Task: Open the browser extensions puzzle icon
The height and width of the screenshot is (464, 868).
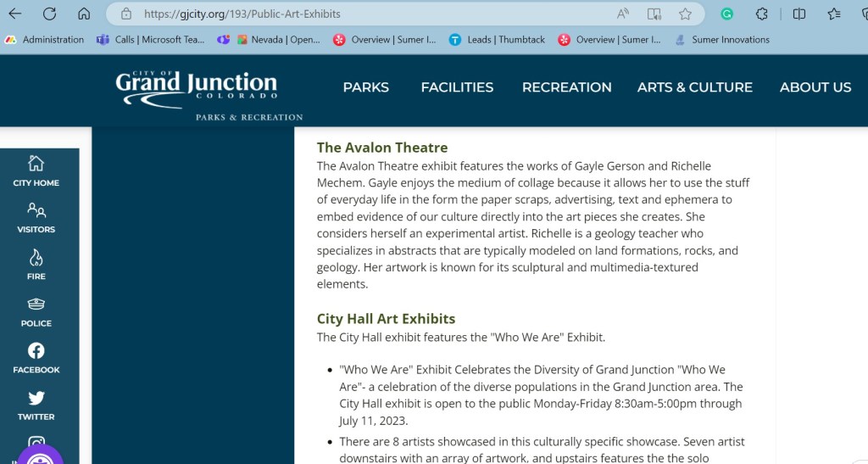Action: pos(762,14)
